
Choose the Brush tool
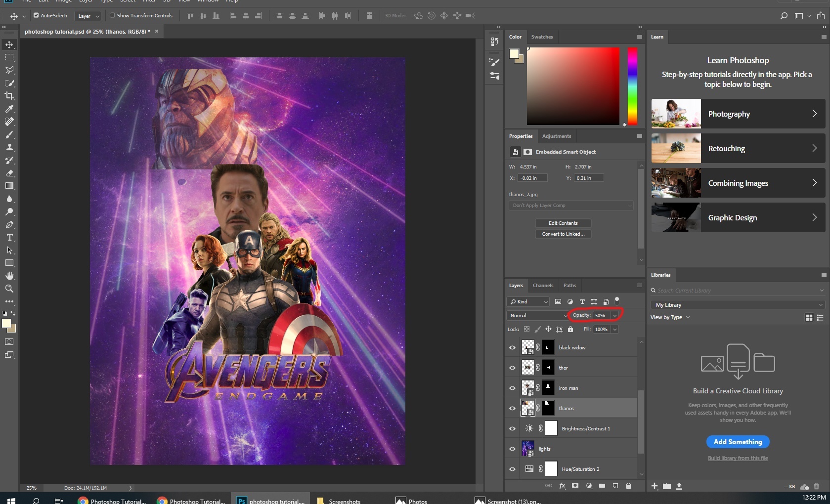(9, 134)
